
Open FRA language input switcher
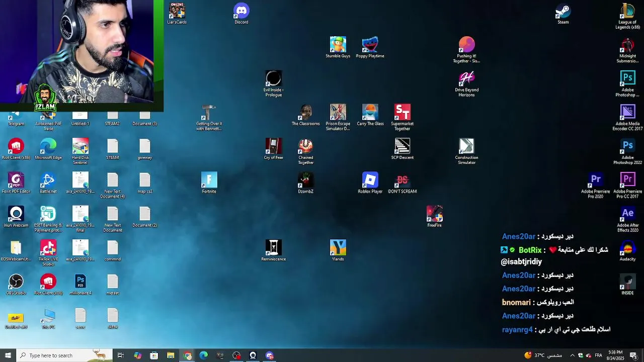point(598,355)
